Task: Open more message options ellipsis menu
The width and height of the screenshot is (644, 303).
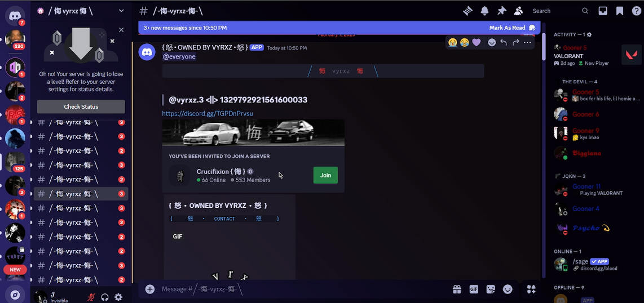Action: [527, 42]
